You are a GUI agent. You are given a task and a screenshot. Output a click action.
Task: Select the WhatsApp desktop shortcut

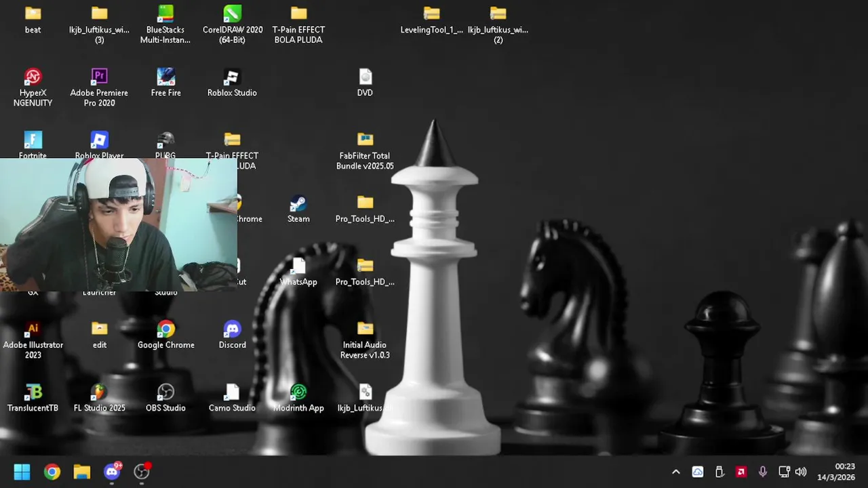[x=298, y=272]
